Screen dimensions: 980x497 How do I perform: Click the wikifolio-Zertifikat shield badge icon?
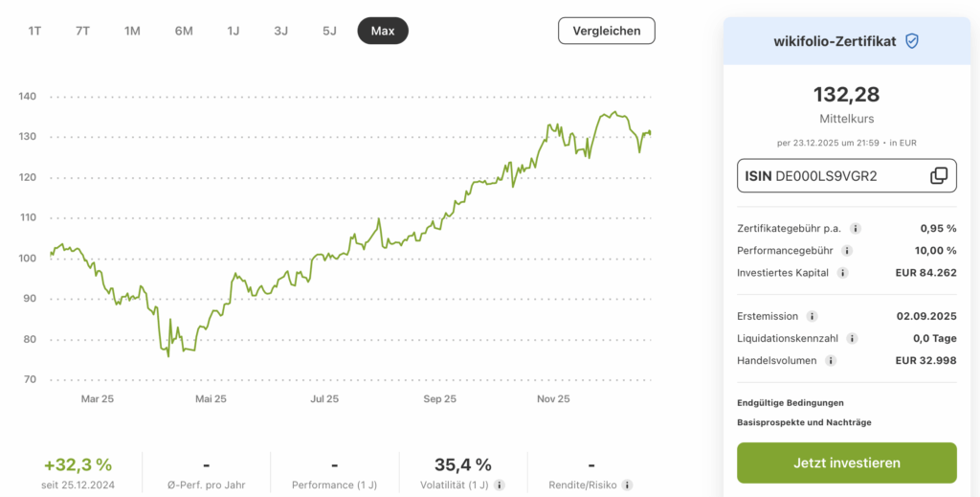point(912,41)
